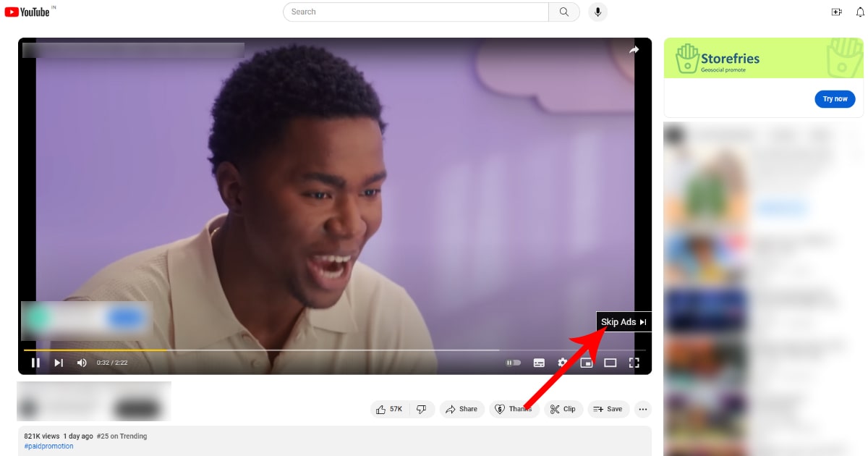Click the share arrow in video corner
Screen dimensions: 868x456
(x=634, y=50)
